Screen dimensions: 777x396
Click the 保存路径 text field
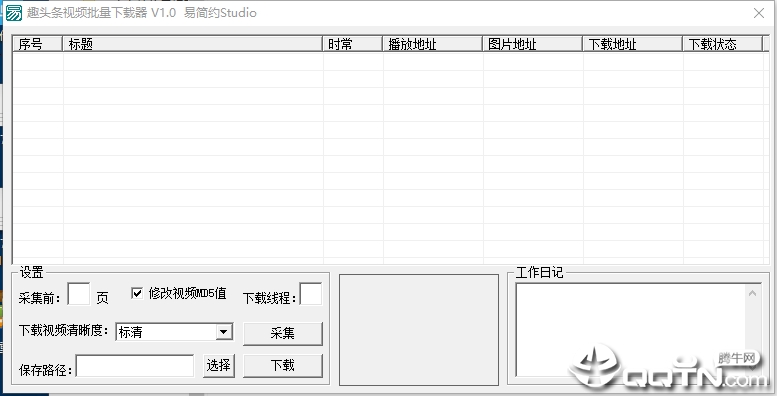[135, 366]
